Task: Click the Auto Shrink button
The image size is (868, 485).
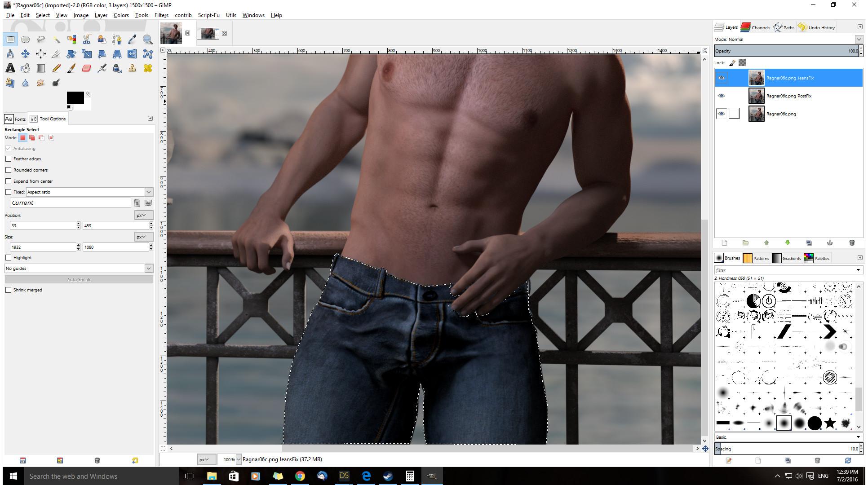Action: click(79, 280)
